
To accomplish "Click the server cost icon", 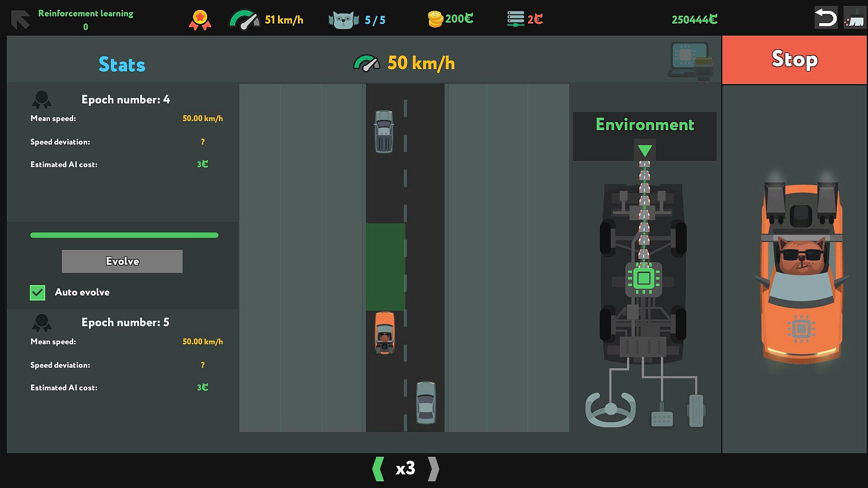I will 515,19.
